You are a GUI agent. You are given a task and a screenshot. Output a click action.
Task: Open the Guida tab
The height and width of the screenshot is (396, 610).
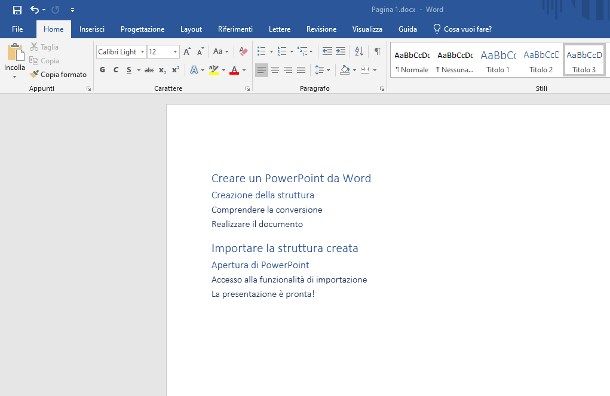[408, 29]
